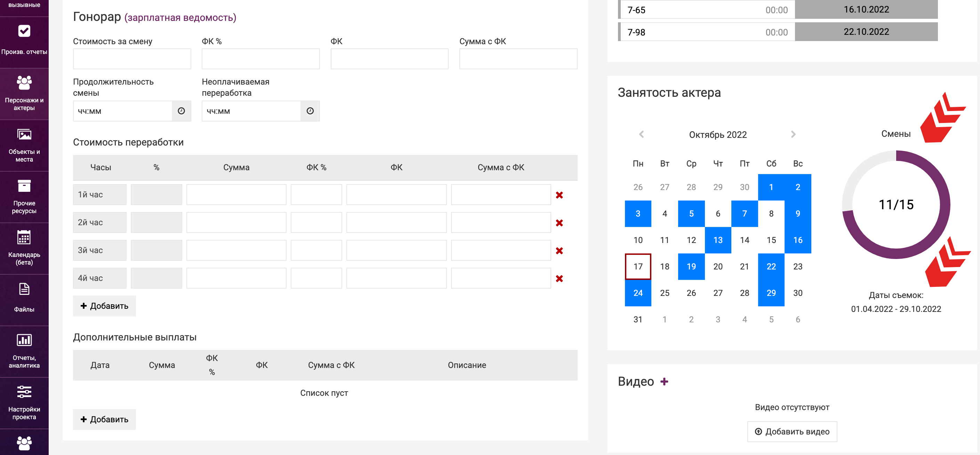
Task: Open Календарь (бета) sidebar section
Action: [x=24, y=248]
